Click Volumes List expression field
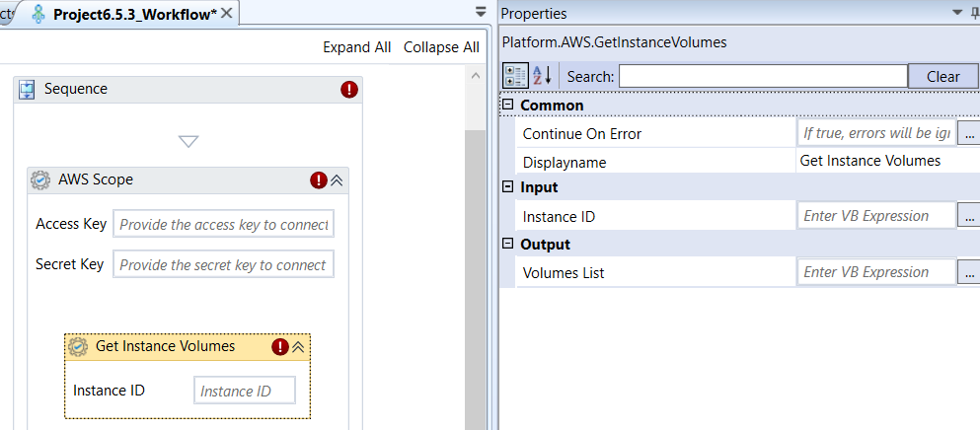Viewport: 980px width, 430px height. tap(877, 272)
